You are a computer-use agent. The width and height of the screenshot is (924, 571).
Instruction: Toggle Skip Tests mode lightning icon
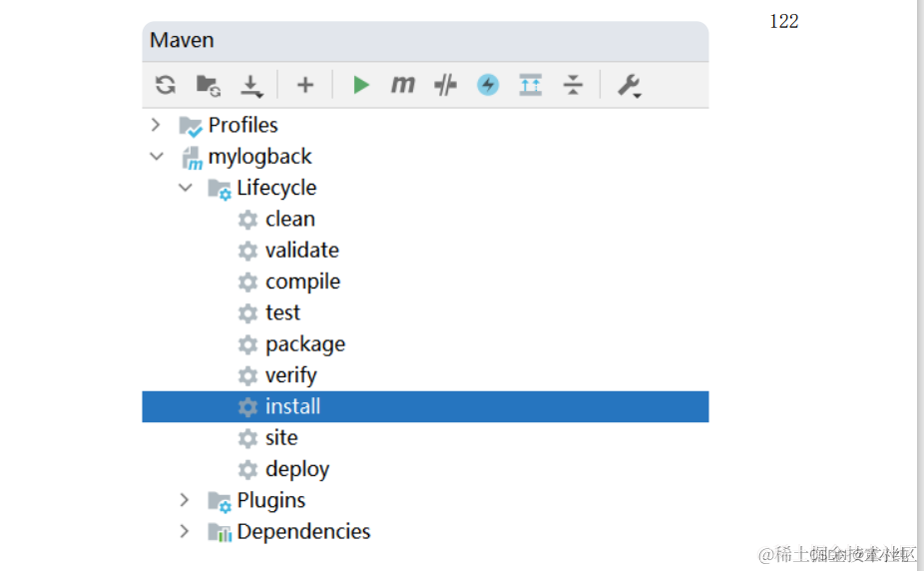coord(488,85)
